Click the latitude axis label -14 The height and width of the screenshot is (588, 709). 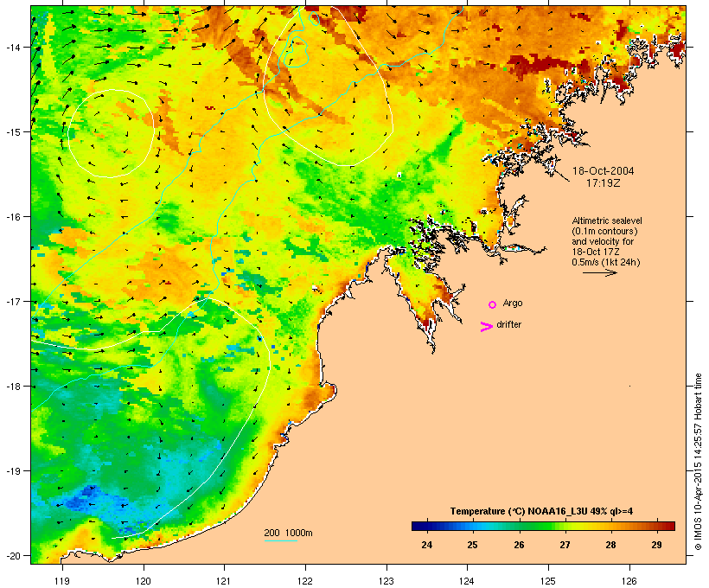point(12,47)
